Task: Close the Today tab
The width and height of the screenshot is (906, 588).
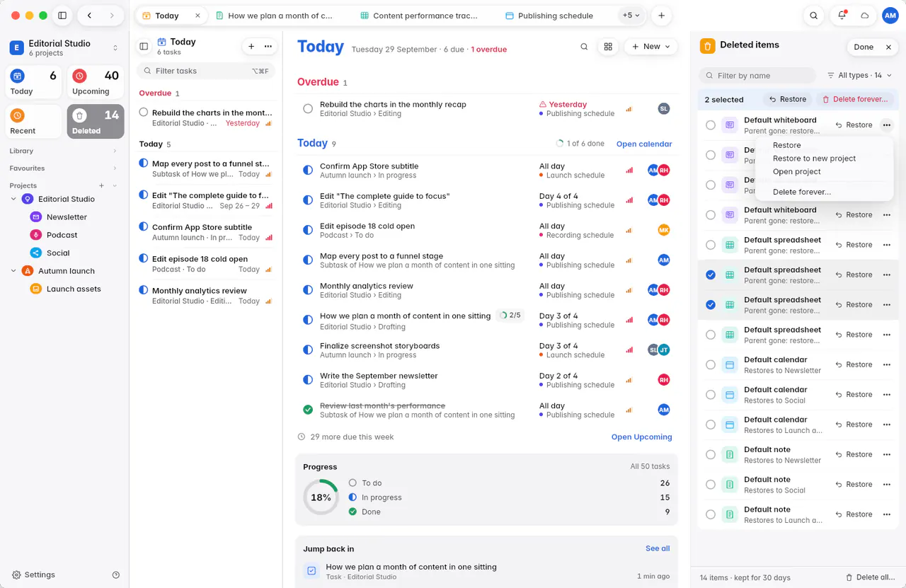Action: tap(197, 16)
